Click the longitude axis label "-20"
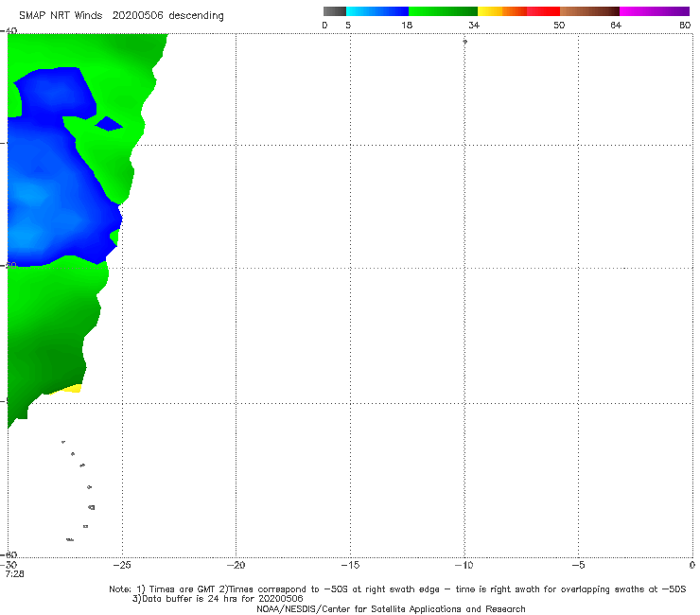 coord(236,565)
